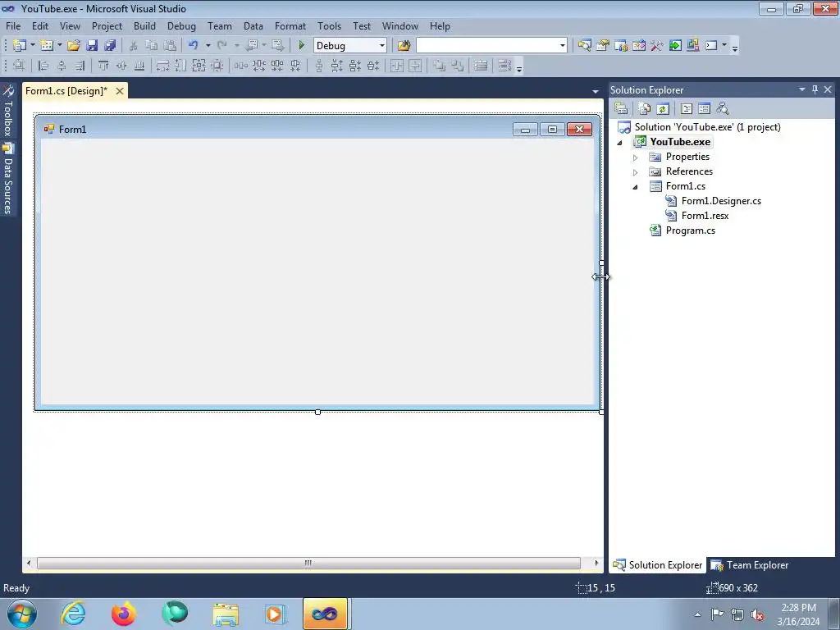Select Form1.Designer.cs in Solution Explorer
Image resolution: width=840 pixels, height=630 pixels.
(x=720, y=201)
